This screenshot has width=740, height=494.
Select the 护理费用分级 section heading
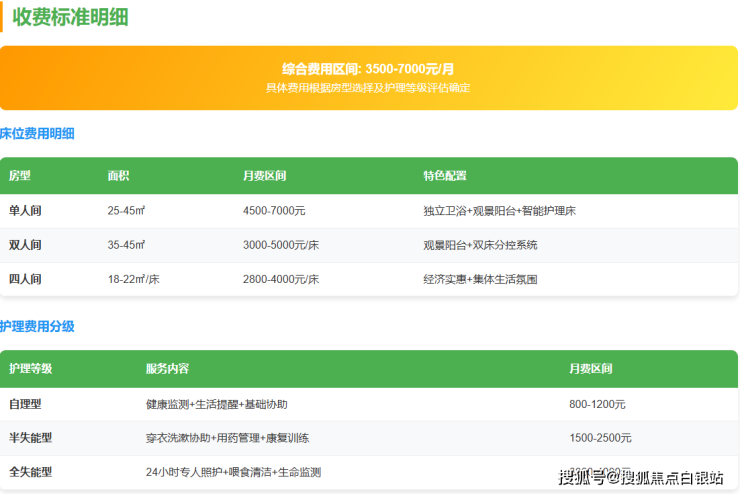37,326
